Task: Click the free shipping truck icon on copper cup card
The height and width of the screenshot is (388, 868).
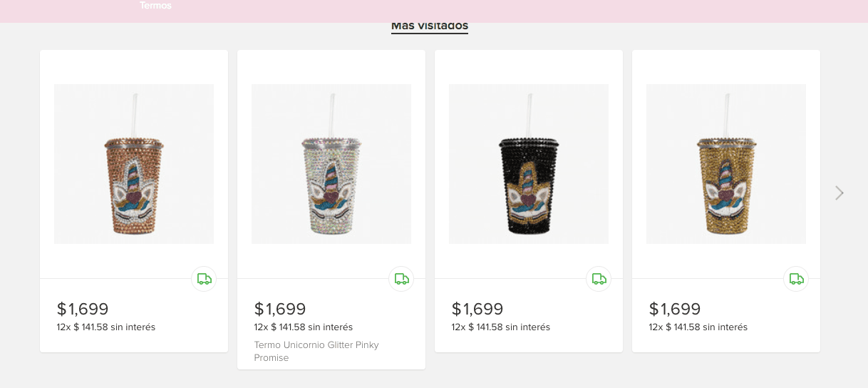Action: [204, 279]
